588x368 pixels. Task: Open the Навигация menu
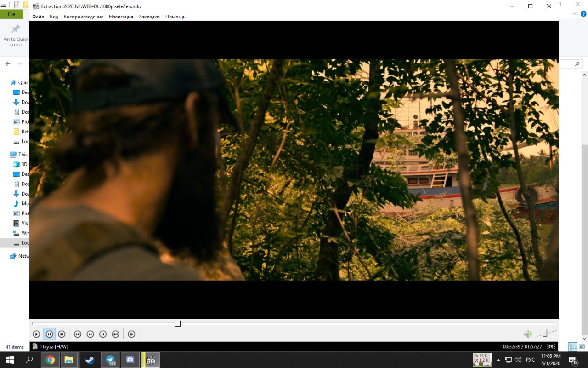pos(121,17)
